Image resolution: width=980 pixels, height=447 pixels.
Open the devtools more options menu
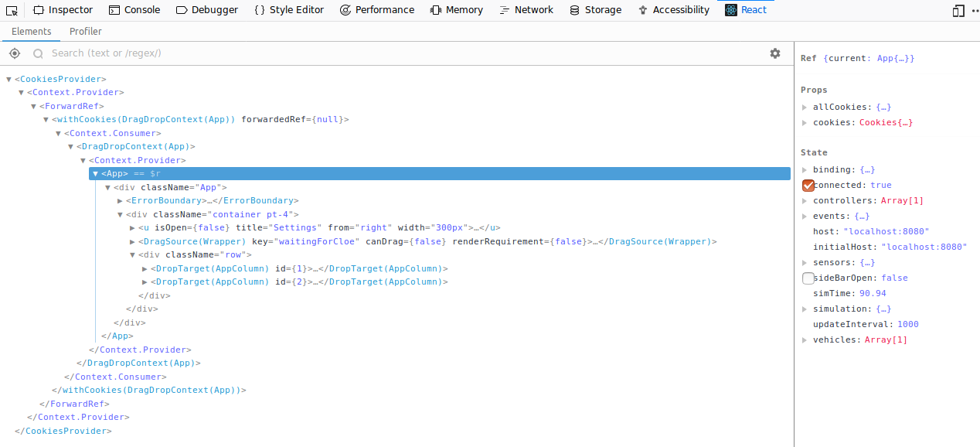click(x=975, y=10)
